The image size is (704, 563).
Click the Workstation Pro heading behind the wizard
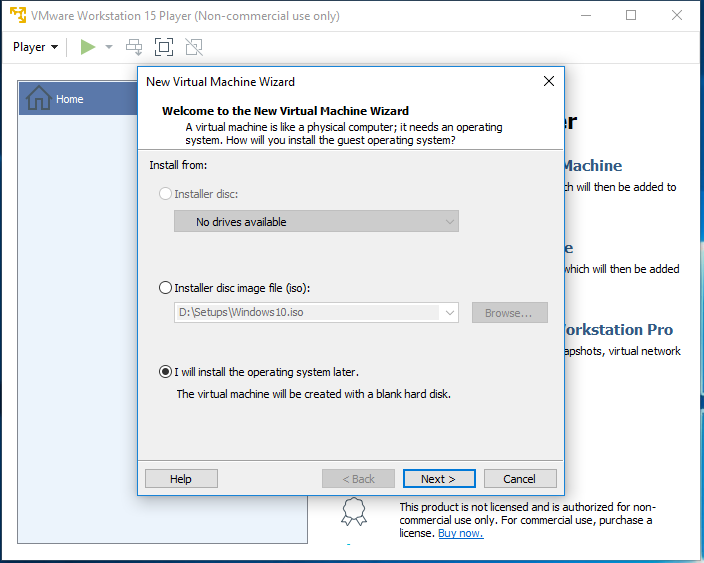tap(619, 330)
